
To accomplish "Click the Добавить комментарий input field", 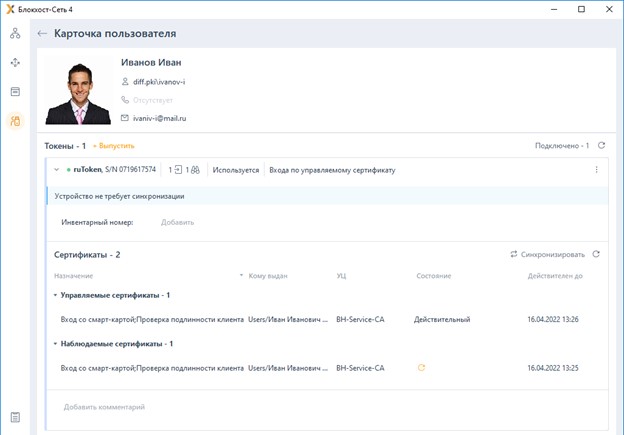I will pos(300,407).
